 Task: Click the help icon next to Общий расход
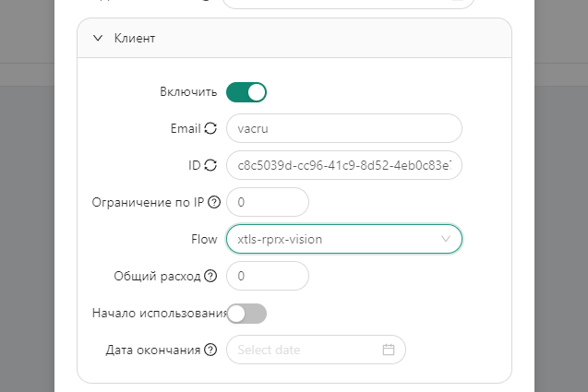[210, 276]
